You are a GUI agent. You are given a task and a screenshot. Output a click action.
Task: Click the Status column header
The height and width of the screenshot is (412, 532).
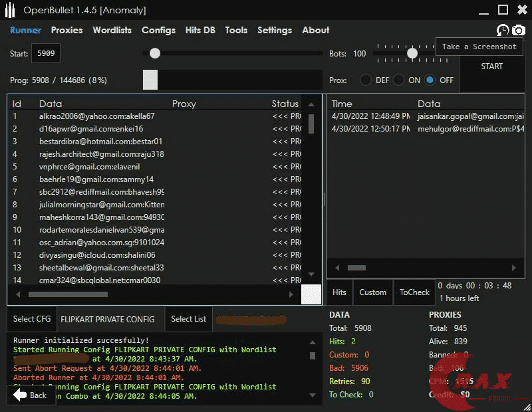(285, 104)
